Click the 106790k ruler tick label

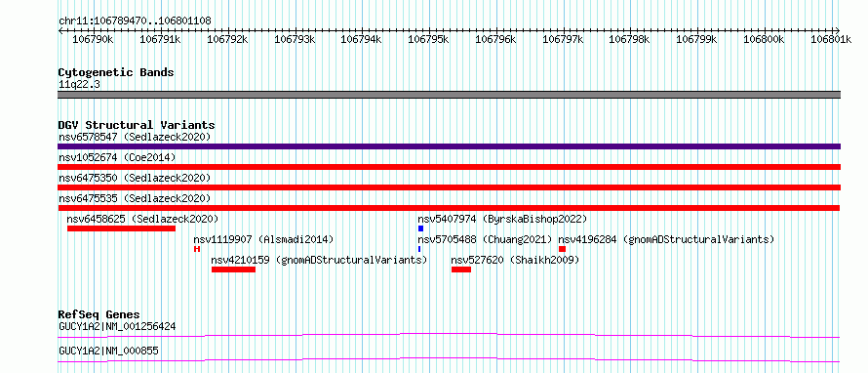(93, 39)
